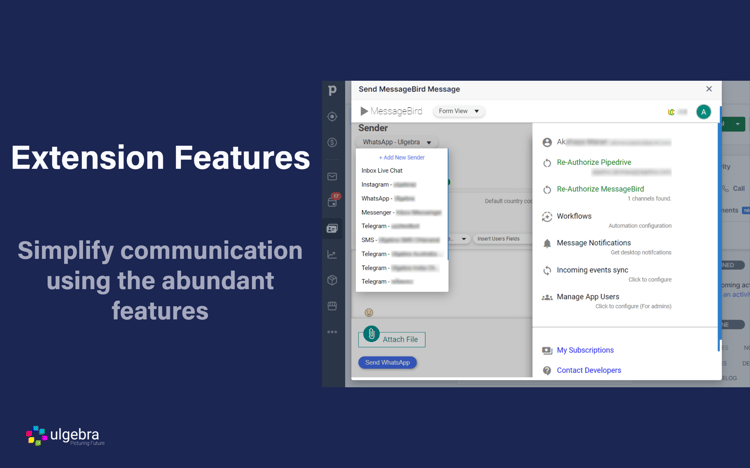Image resolution: width=750 pixels, height=468 pixels.
Task: Choose + Add New Sender
Action: 402,157
